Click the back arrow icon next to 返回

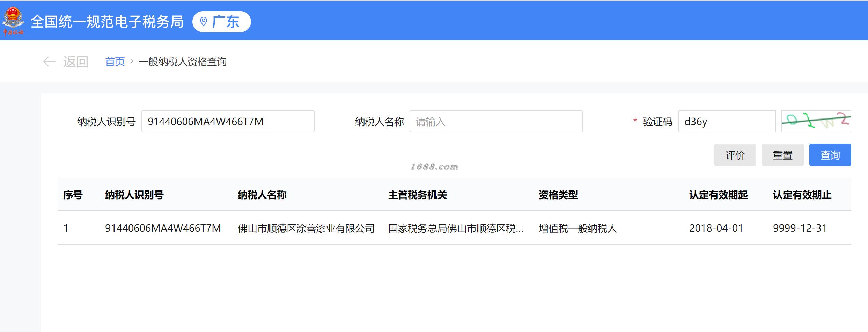click(49, 62)
